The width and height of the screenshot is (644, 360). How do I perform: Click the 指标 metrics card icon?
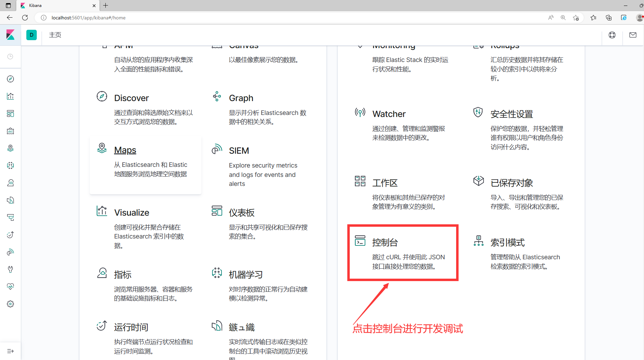[x=102, y=273]
